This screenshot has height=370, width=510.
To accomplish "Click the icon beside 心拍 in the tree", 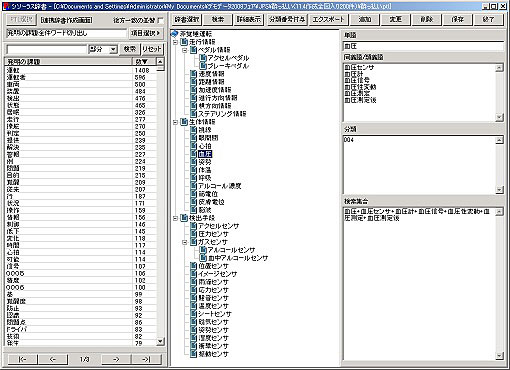I will coord(194,146).
